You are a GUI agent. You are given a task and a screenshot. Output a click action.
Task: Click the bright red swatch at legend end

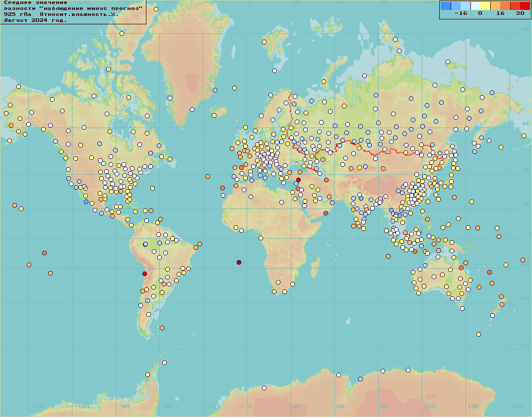pos(525,6)
